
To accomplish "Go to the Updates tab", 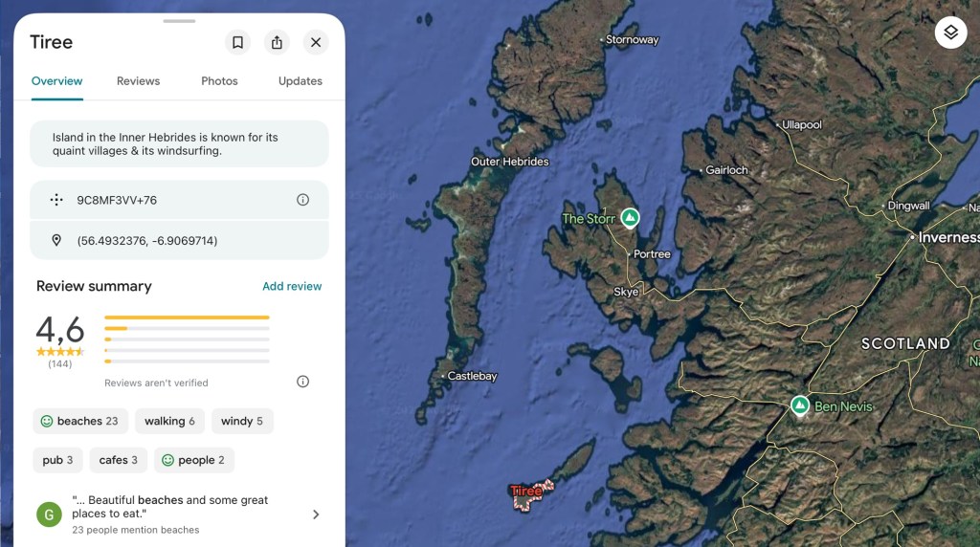I will pos(300,81).
